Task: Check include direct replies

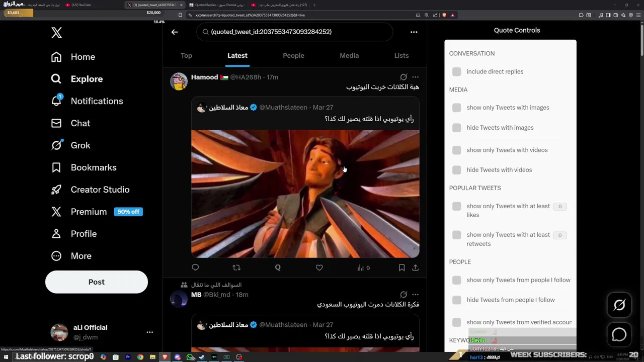Action: [456, 72]
